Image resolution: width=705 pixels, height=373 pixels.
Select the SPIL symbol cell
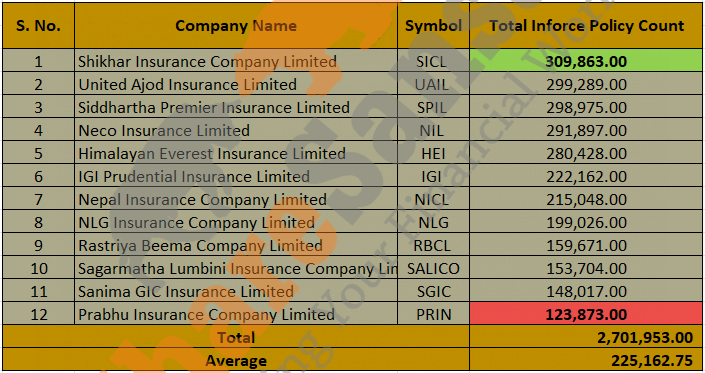tap(433, 107)
